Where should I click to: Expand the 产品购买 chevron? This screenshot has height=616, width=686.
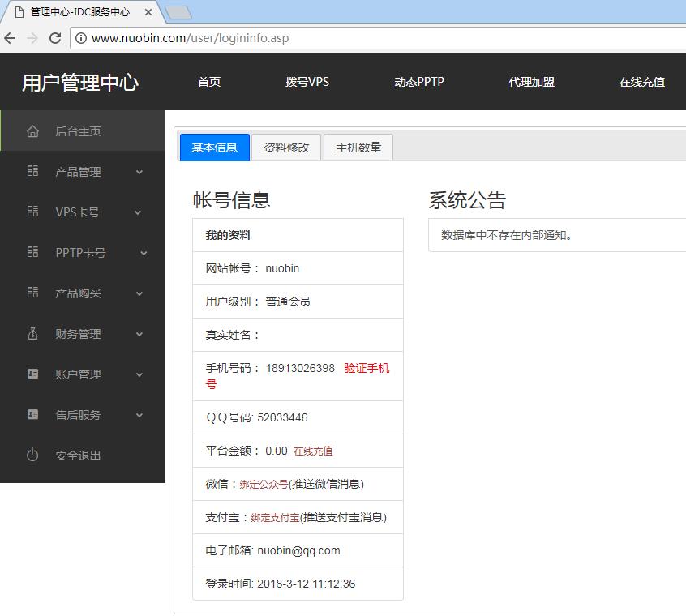point(139,293)
